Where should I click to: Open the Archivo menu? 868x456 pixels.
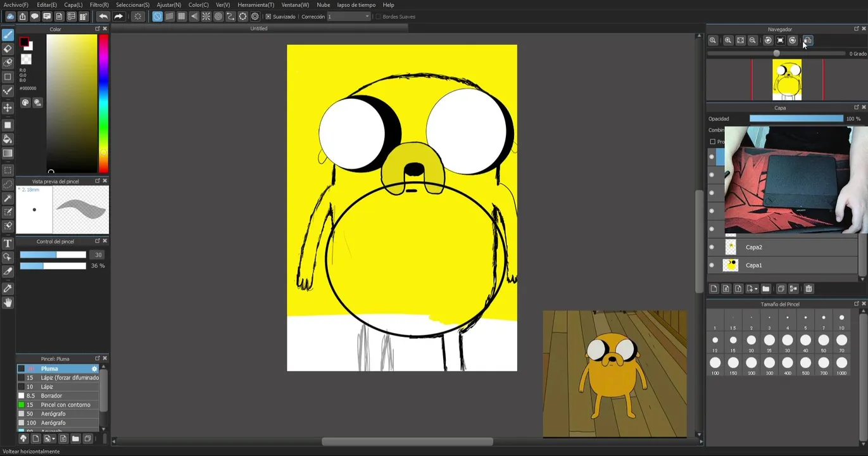point(16,5)
